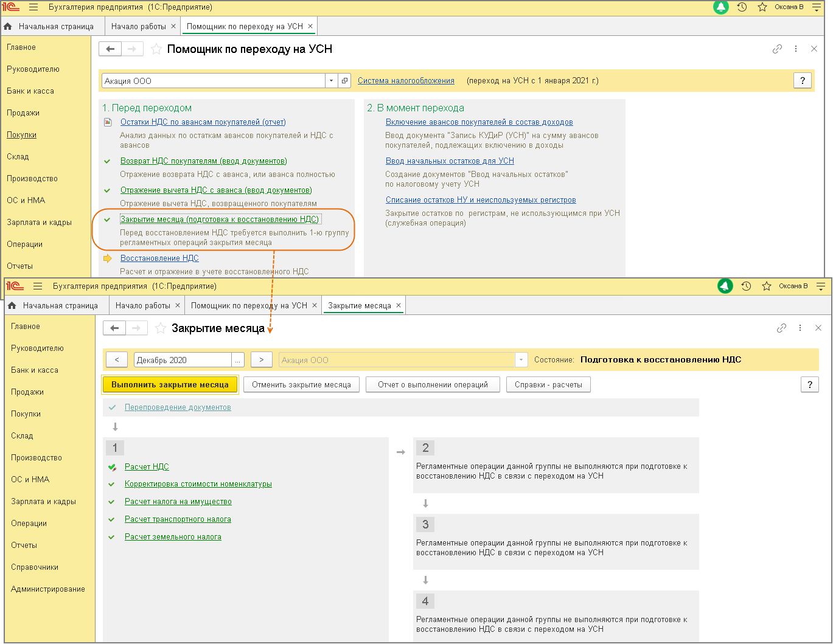Click Декабрь 2020 period field
Screen dimensions: 833x644
(x=183, y=360)
